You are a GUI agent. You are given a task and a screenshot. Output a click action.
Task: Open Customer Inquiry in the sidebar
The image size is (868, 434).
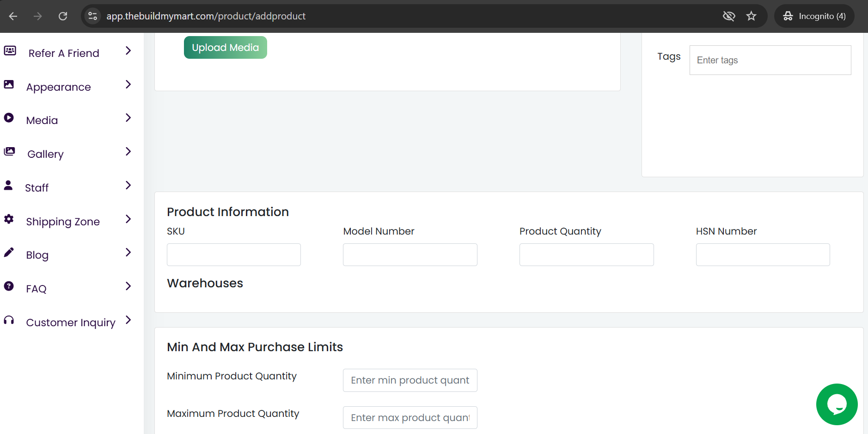pyautogui.click(x=71, y=322)
